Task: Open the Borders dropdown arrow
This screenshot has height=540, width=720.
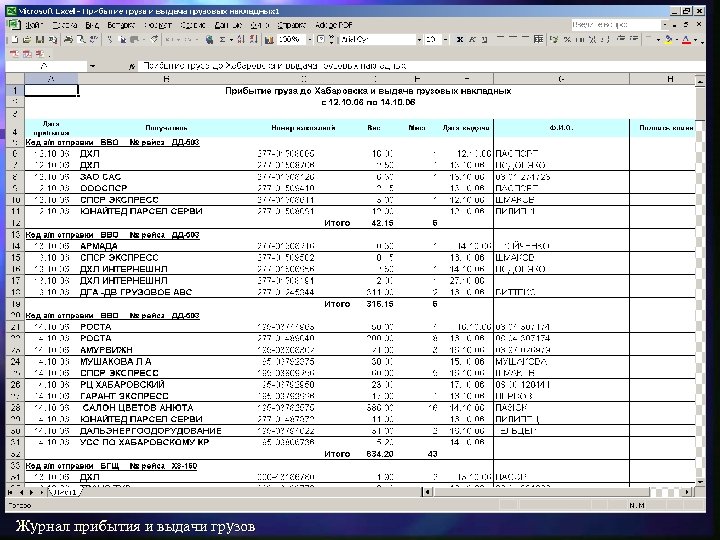Action: (658, 40)
